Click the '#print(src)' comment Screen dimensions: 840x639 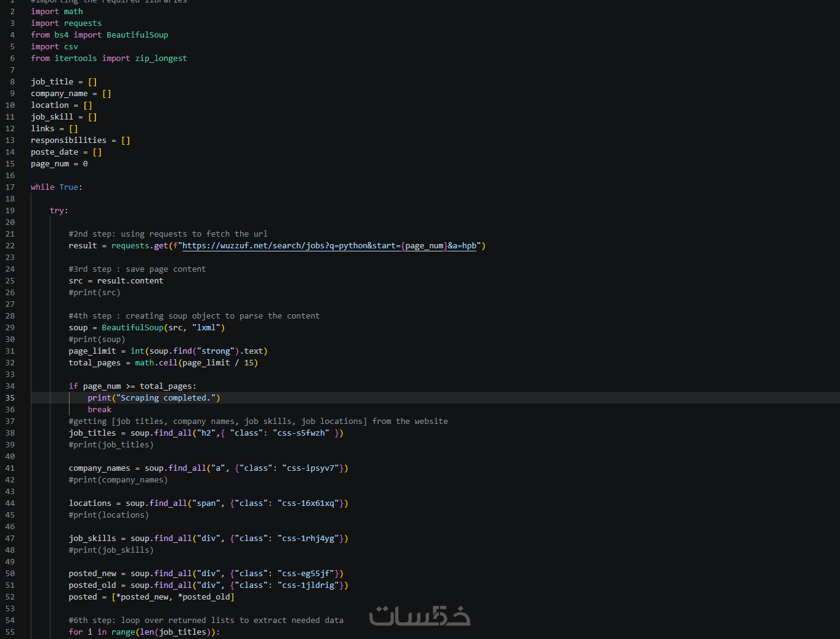[x=95, y=293]
